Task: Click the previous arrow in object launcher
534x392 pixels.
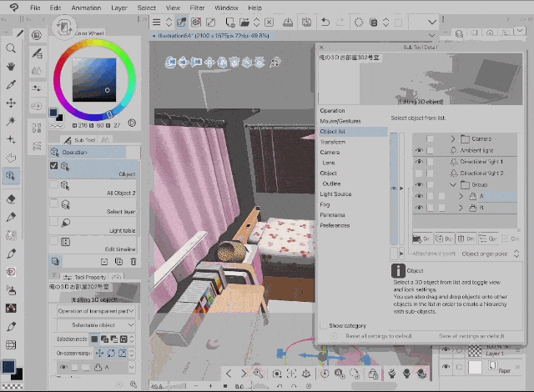Action: coord(229,374)
